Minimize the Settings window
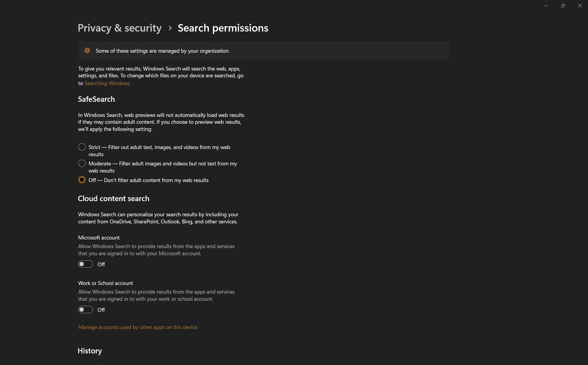Screen dimensions: 588x365 click(546, 6)
